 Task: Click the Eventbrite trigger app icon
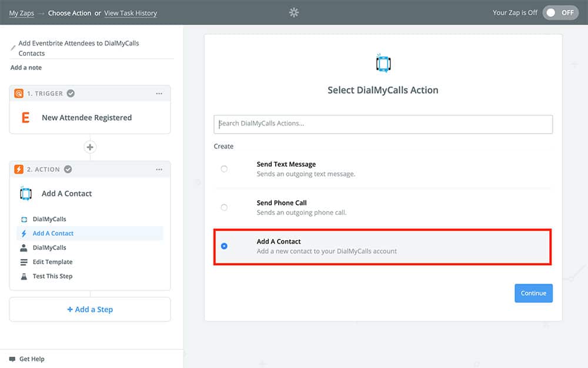(25, 118)
